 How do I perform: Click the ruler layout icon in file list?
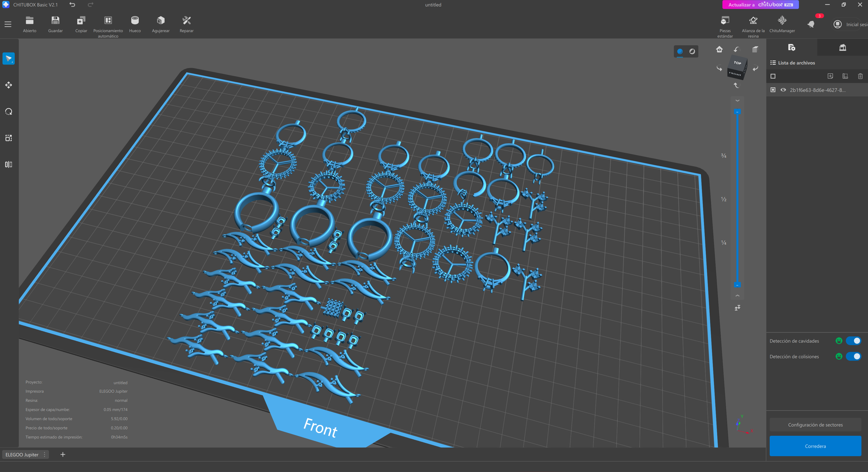tap(845, 76)
